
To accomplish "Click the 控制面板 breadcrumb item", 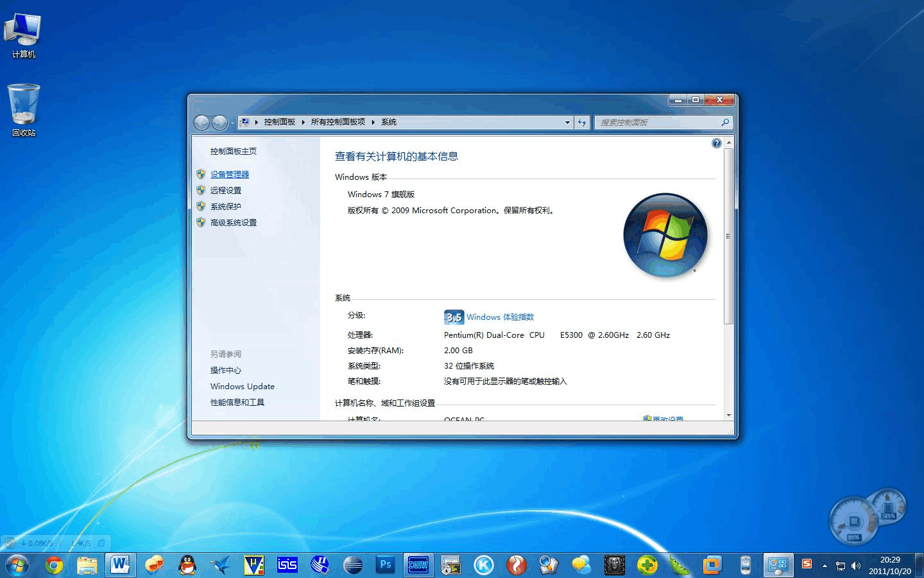I will (279, 122).
